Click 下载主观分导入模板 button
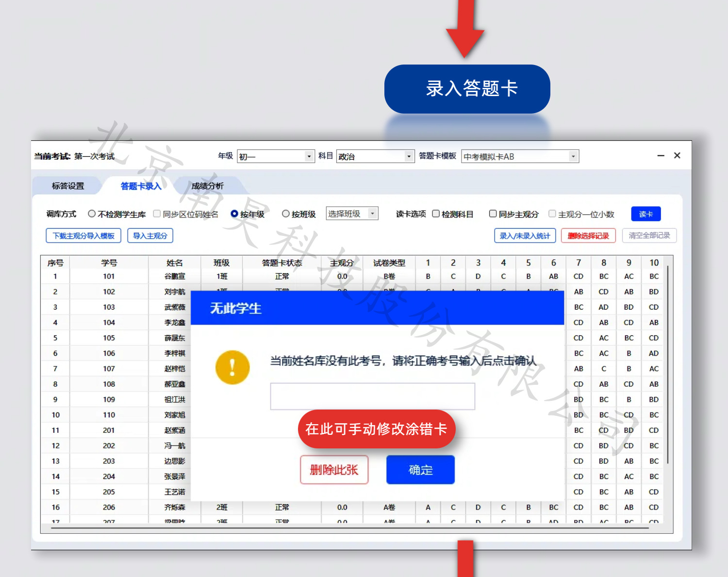728x577 pixels. pyautogui.click(x=83, y=236)
